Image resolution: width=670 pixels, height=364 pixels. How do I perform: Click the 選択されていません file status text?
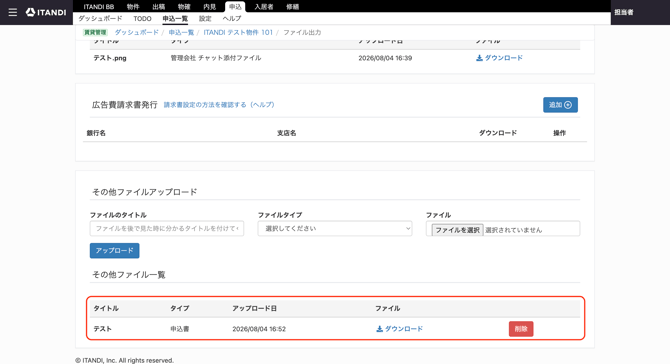coord(514,230)
